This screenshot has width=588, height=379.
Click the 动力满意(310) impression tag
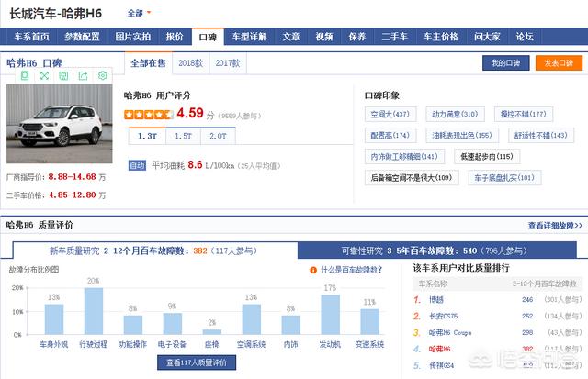tap(455, 114)
